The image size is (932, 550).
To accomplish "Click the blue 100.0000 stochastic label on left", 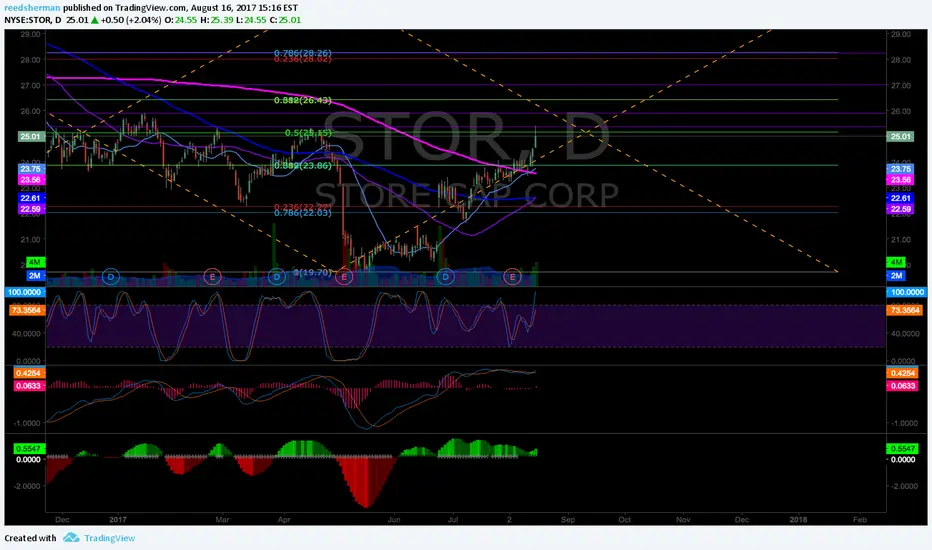I will [25, 292].
